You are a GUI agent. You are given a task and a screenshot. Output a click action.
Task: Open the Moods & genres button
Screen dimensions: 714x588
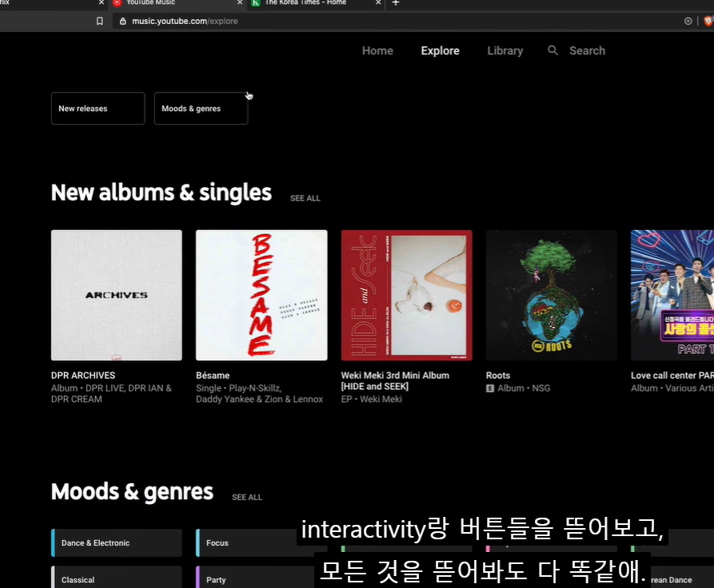click(x=201, y=109)
